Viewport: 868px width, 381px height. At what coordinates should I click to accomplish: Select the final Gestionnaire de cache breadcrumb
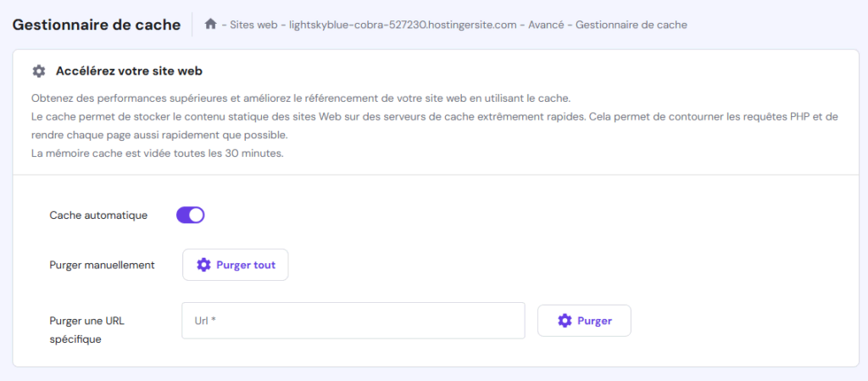[632, 25]
